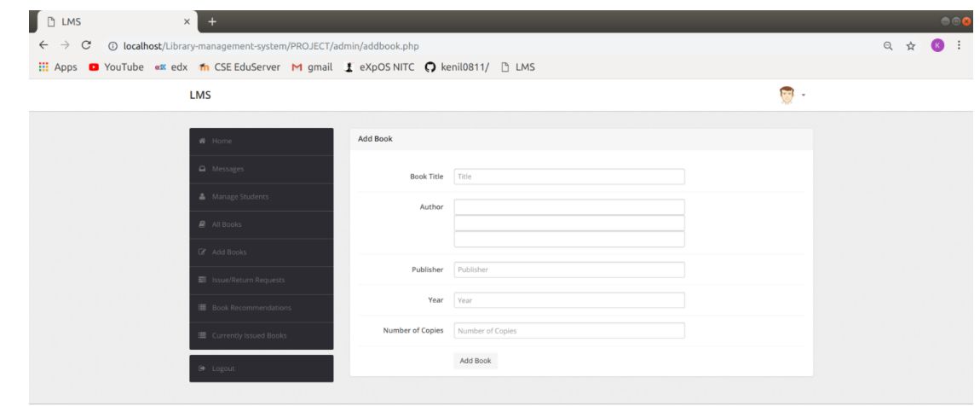
Task: Click the admin avatar picture
Action: pos(787,96)
